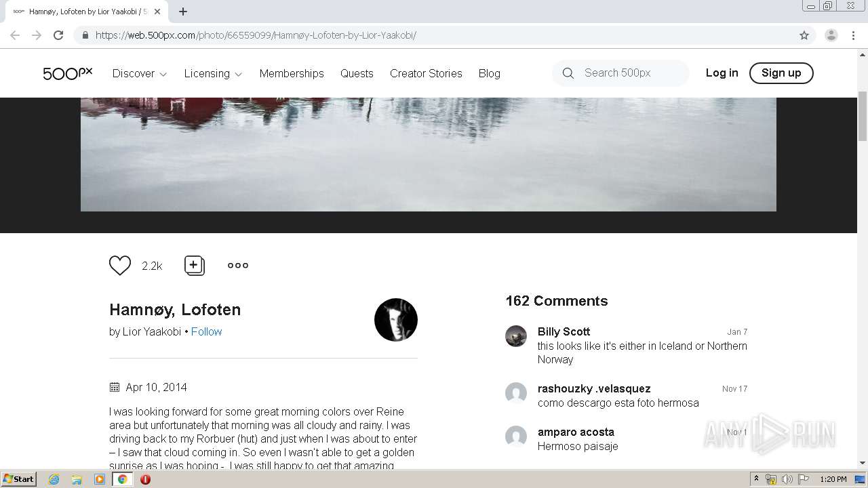Click the Billy Scott commenter name

tap(564, 331)
